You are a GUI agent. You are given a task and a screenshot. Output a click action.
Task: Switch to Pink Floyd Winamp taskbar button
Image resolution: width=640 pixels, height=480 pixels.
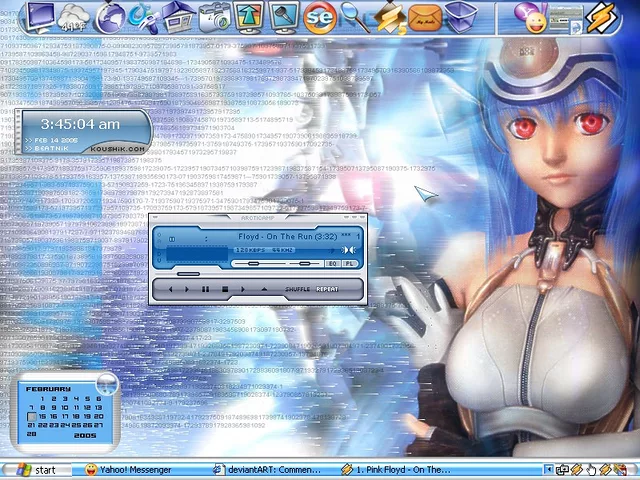[397, 470]
